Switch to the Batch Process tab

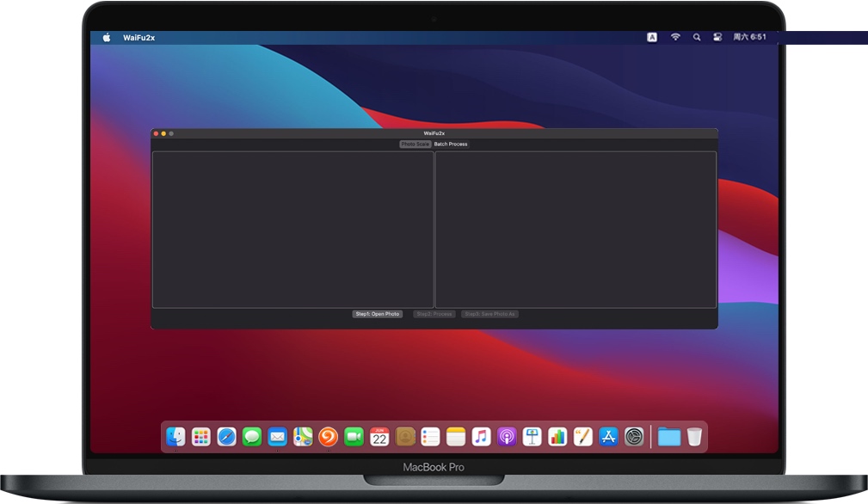point(448,144)
